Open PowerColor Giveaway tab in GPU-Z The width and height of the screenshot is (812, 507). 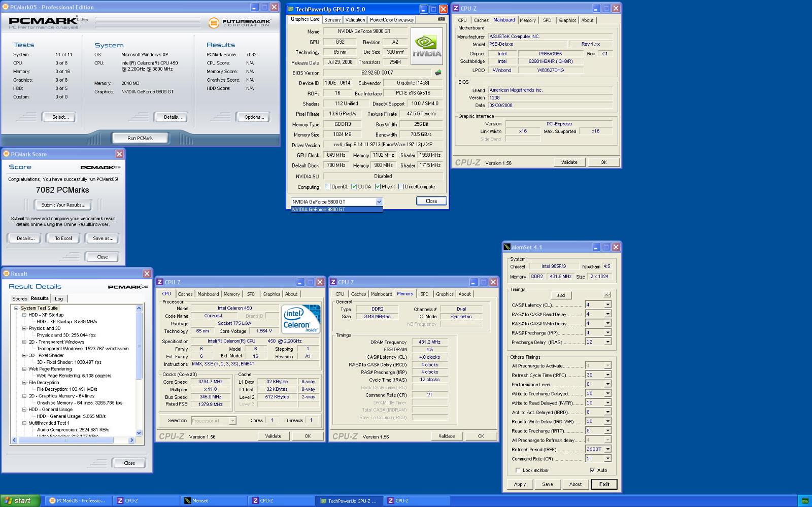pos(392,20)
